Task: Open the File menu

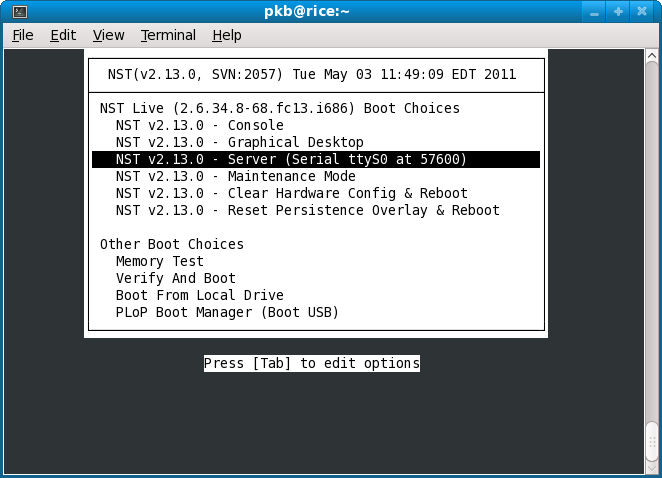Action: [22, 35]
